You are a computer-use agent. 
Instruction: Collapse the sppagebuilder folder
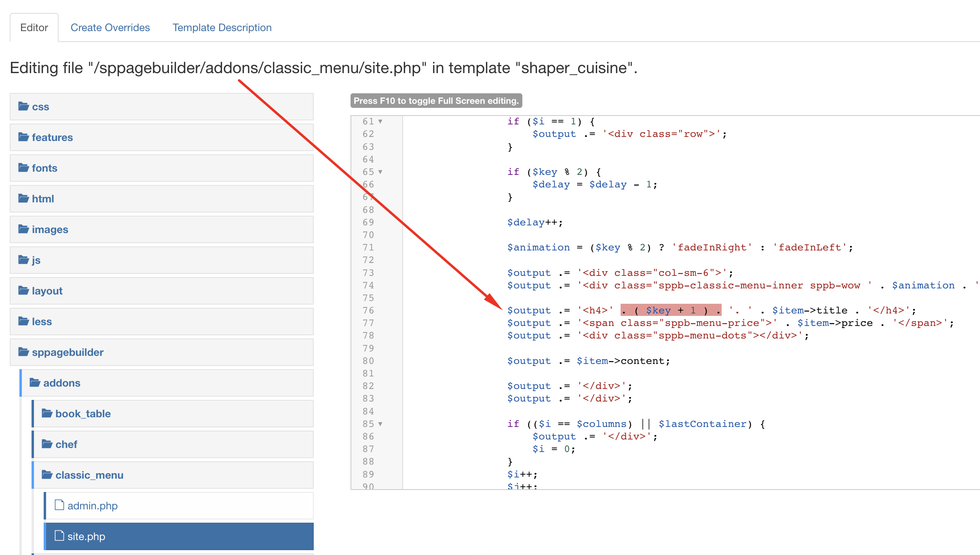(68, 352)
